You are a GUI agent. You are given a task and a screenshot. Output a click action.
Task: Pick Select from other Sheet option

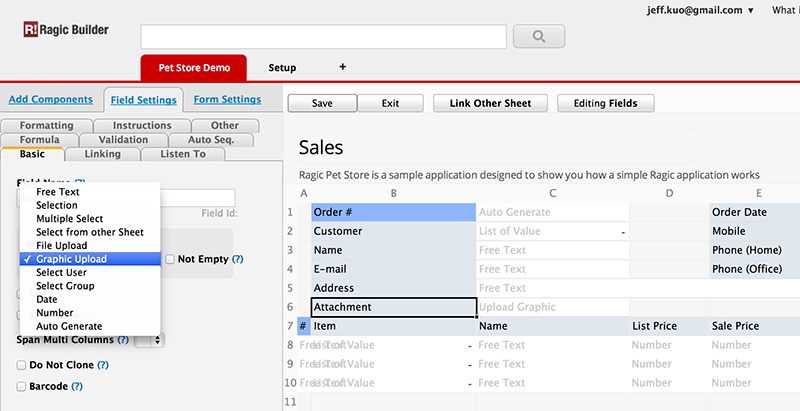pyautogui.click(x=90, y=232)
